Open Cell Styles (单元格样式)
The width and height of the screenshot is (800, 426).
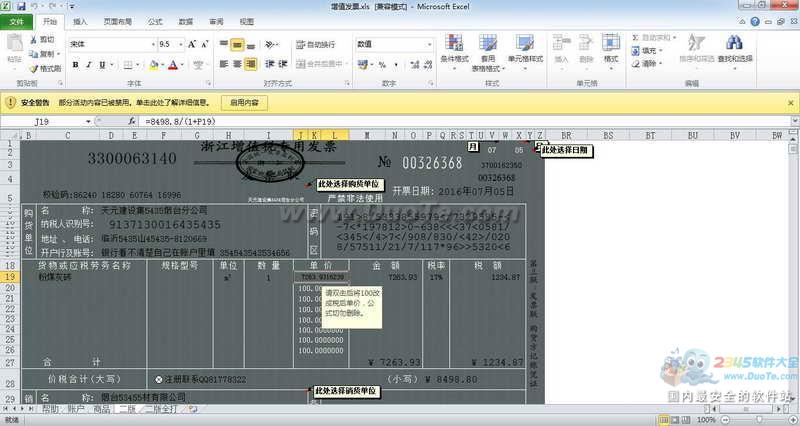525,51
